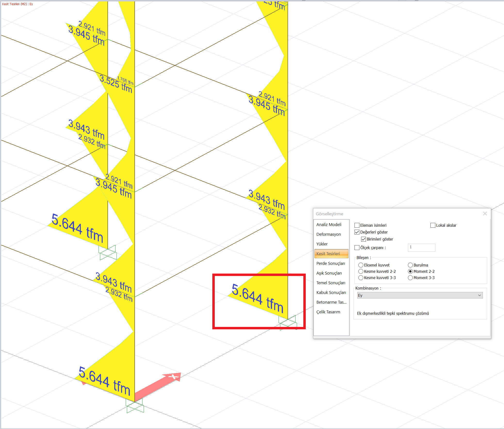
Task: Enable Lokal akslar checkbox
Action: [433, 225]
